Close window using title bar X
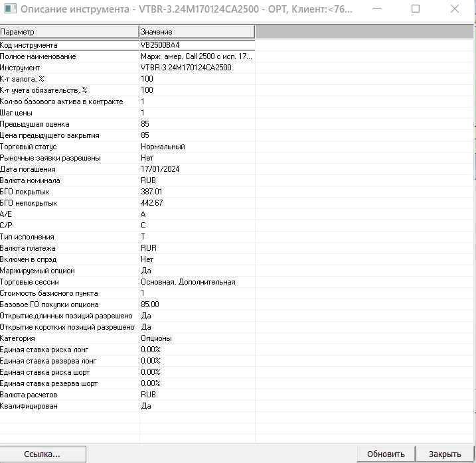 click(455, 10)
